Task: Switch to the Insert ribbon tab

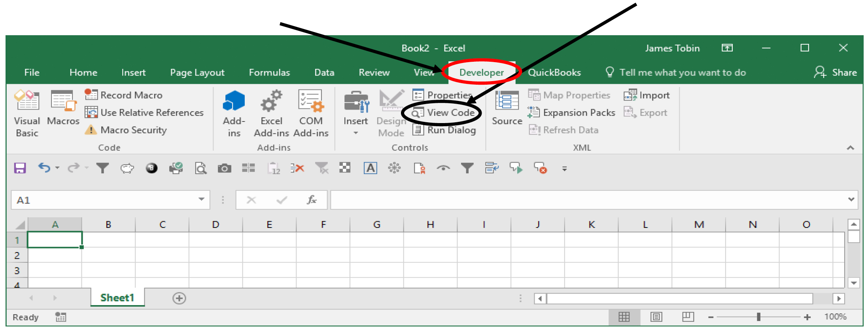Action: tap(133, 72)
